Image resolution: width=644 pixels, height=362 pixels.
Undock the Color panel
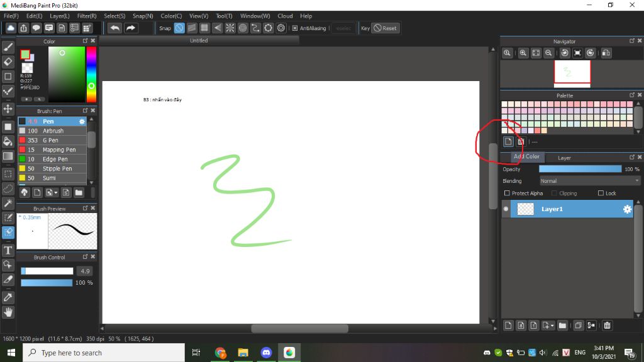85,41
